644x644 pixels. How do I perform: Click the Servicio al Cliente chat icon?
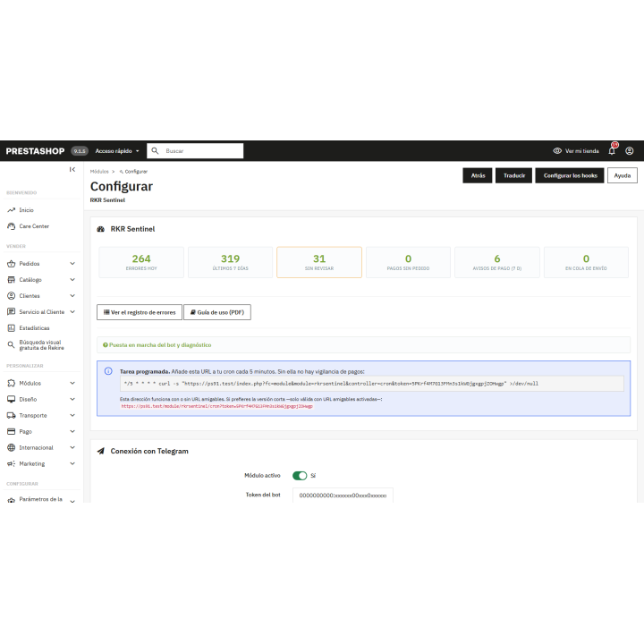[11, 312]
